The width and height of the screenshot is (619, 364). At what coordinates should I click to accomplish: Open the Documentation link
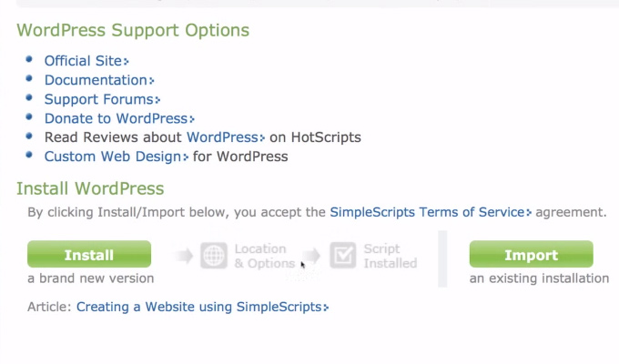99,80
